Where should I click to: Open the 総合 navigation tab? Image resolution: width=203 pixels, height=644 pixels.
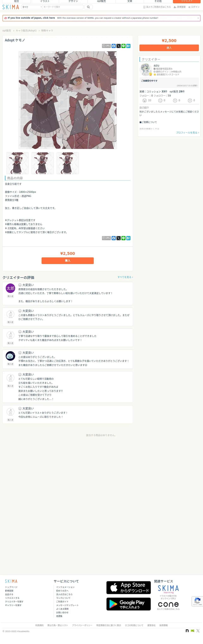click(16, 1)
